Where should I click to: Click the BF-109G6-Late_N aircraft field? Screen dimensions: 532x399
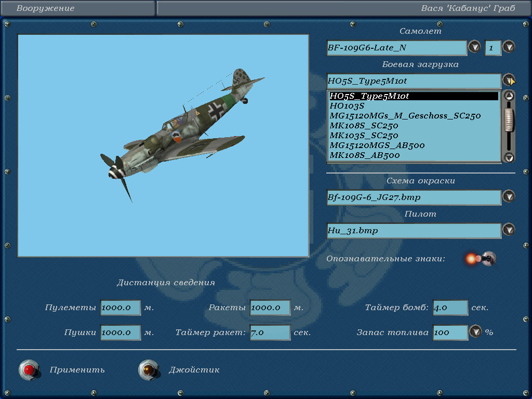tap(396, 48)
